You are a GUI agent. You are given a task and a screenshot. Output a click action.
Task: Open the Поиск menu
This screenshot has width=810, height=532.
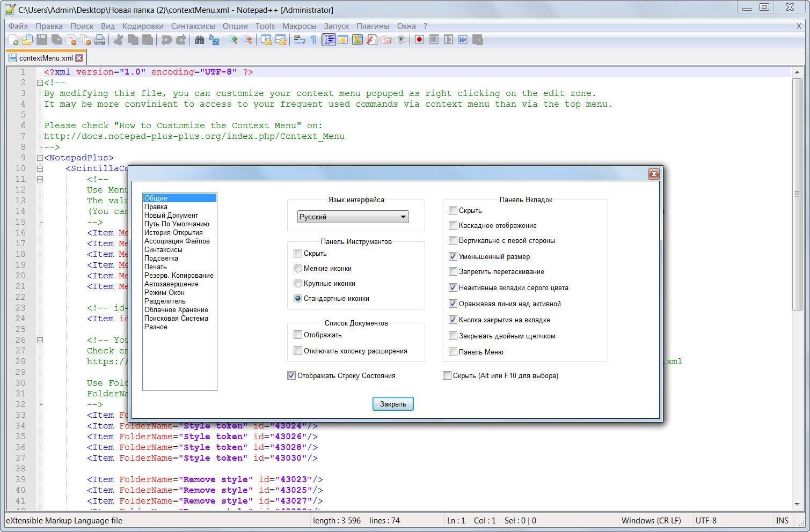pyautogui.click(x=82, y=26)
